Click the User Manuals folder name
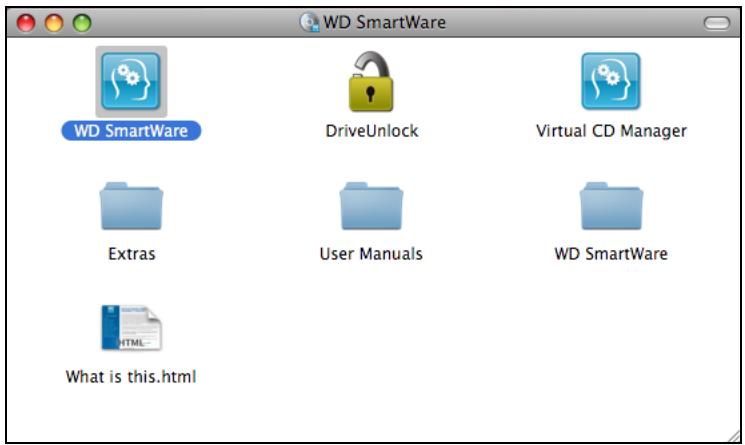Viewport: 745px width, 445px height. (371, 254)
